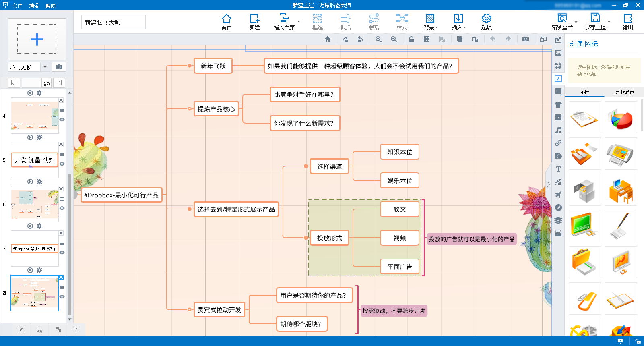Toggle visibility eye for frame 8
The height and width of the screenshot is (346, 644).
[x=62, y=297]
